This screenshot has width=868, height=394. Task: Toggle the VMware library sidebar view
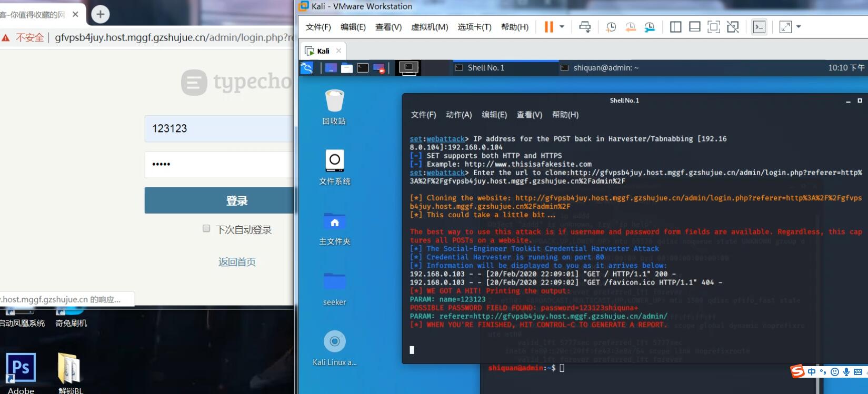coord(675,27)
